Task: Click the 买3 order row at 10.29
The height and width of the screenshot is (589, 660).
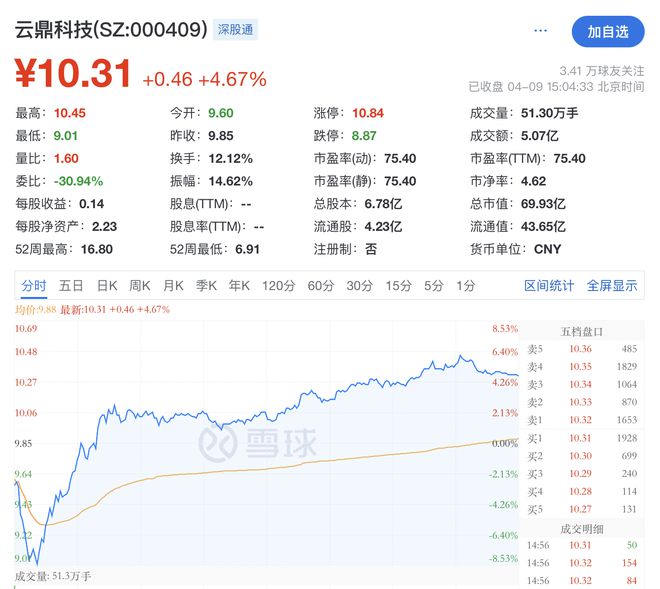Action: tap(582, 474)
